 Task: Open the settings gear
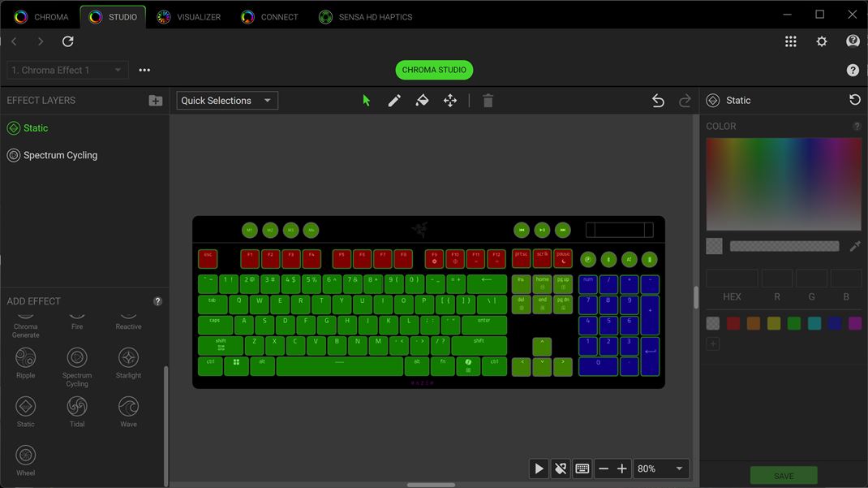(822, 41)
